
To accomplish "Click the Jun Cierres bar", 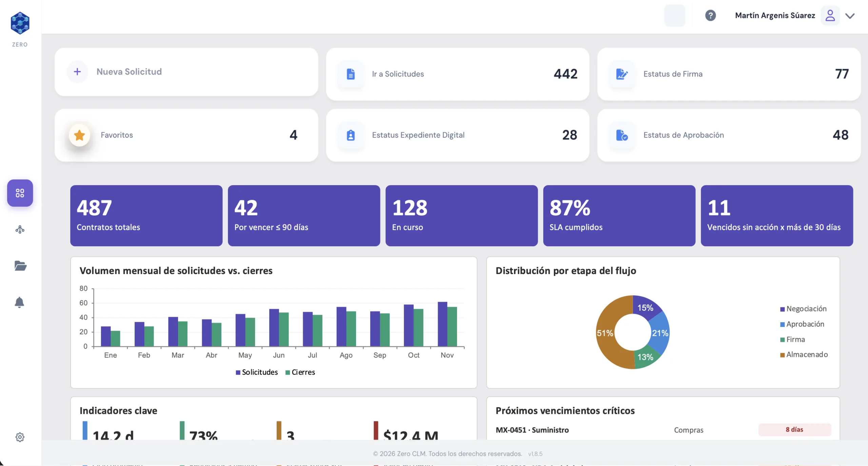I will pos(284,329).
